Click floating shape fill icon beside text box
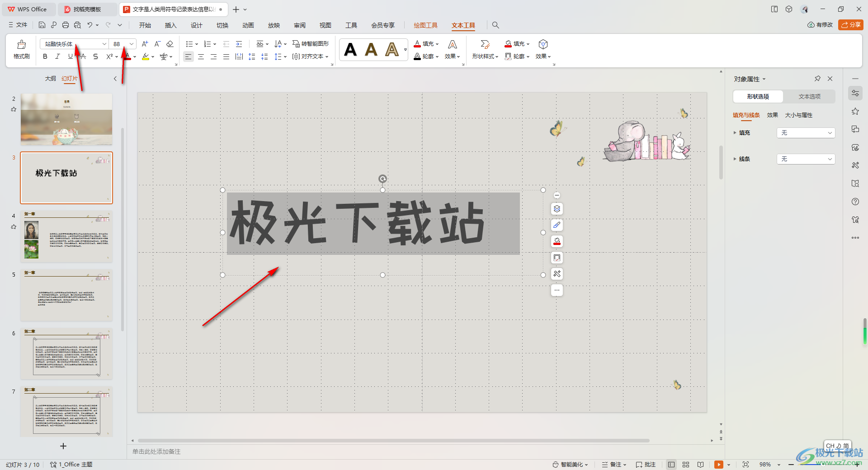The image size is (868, 470). (557, 241)
